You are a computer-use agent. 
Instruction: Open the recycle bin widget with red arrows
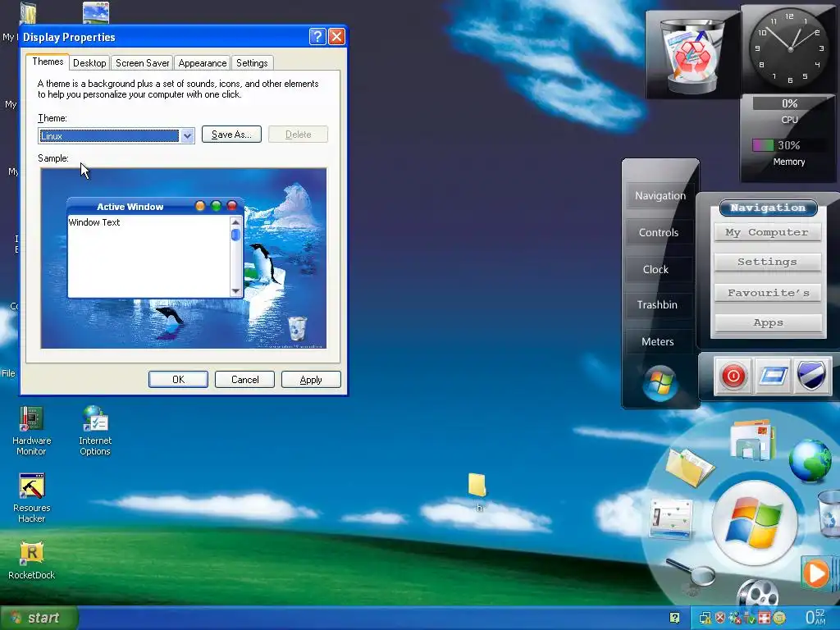pos(692,55)
